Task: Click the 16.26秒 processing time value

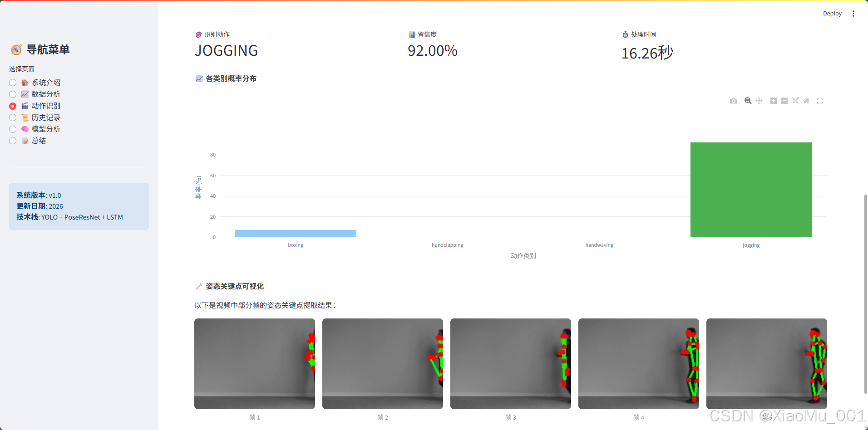Action: pos(647,53)
